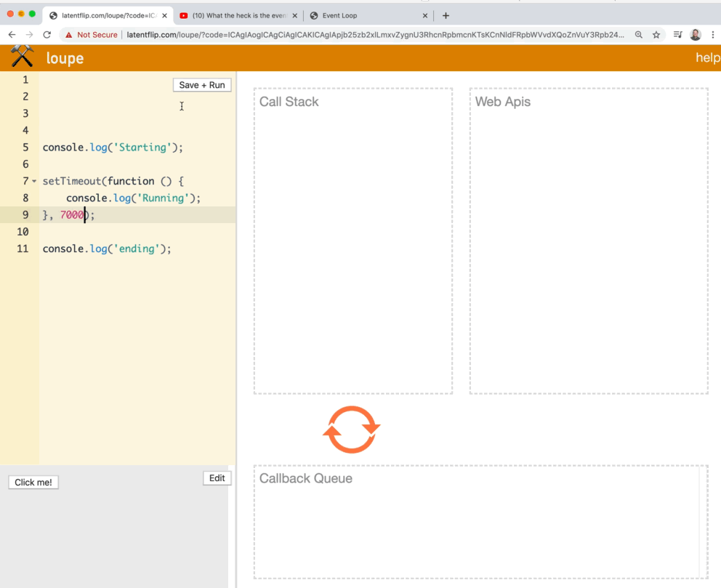Click the loupe hammer logo icon

[x=23, y=57]
